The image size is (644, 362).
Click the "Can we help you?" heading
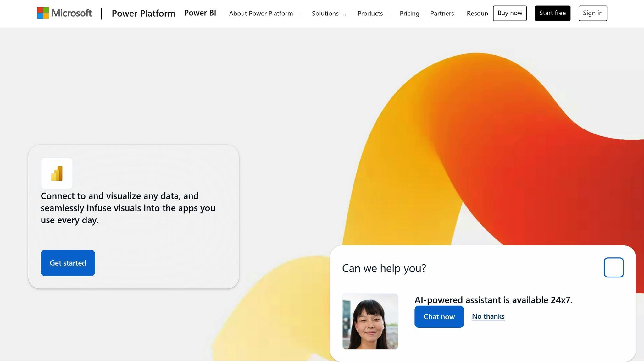click(x=384, y=268)
